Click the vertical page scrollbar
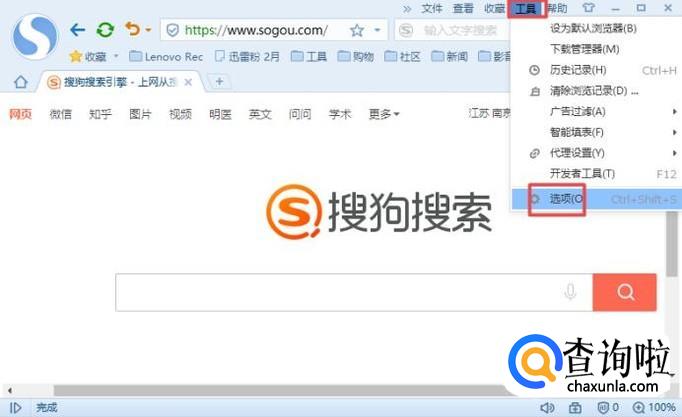Screen dimensions: 682x417 coord(672,244)
